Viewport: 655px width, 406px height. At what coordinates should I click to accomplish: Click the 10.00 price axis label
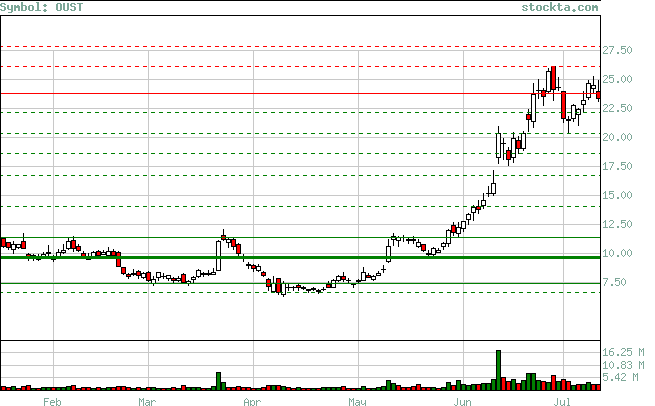(617, 253)
